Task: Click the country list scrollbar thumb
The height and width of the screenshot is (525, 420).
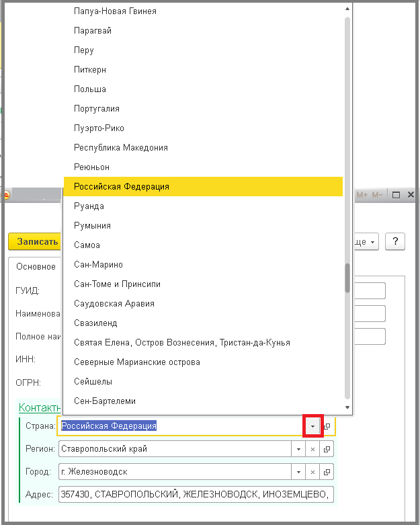Action: coord(347,278)
